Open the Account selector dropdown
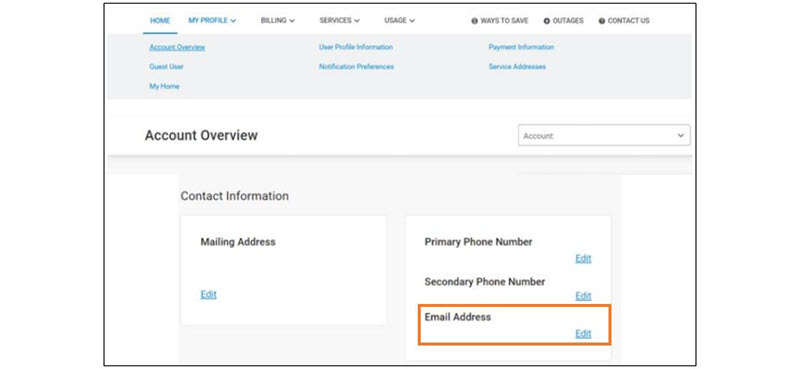The image size is (800, 369). 604,136
